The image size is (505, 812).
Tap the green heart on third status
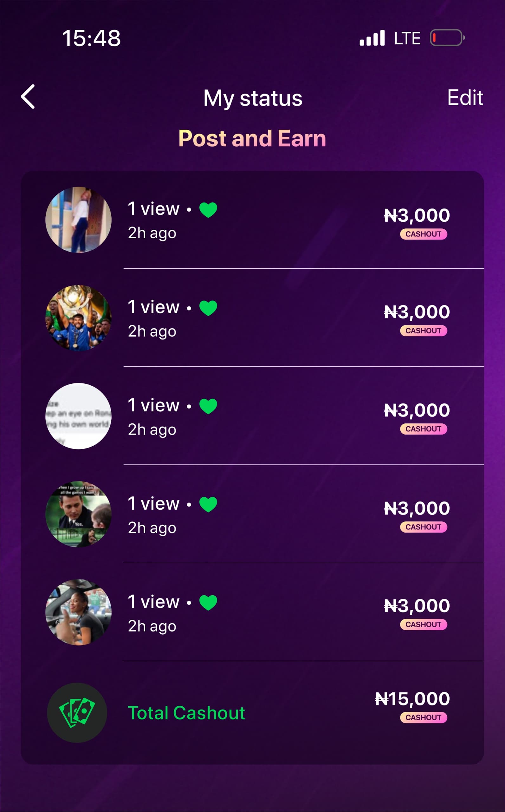coord(208,406)
